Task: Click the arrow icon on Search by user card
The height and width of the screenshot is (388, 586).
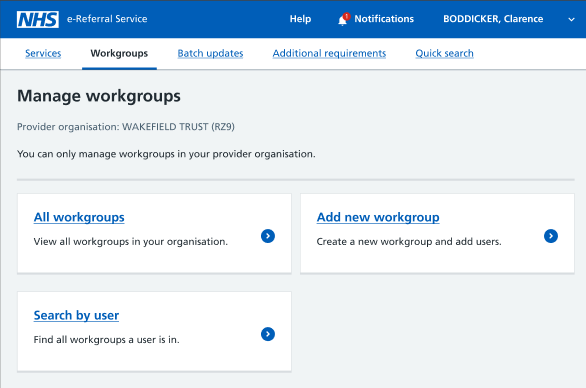Action: click(268, 334)
